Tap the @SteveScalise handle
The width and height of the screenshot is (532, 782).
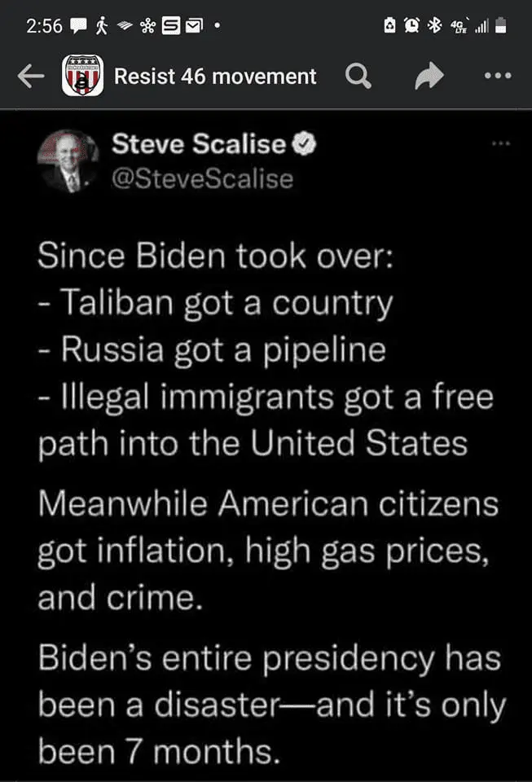pos(201,178)
